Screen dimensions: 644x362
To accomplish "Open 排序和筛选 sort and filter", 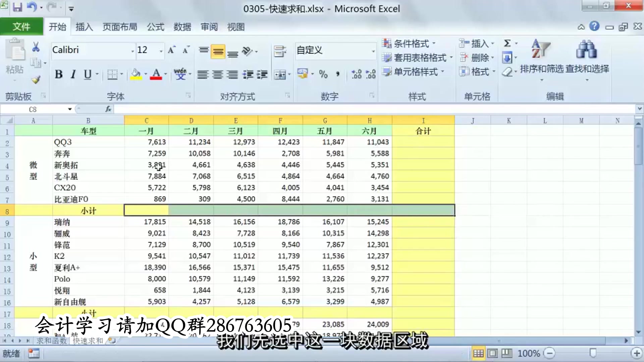I will click(x=541, y=60).
